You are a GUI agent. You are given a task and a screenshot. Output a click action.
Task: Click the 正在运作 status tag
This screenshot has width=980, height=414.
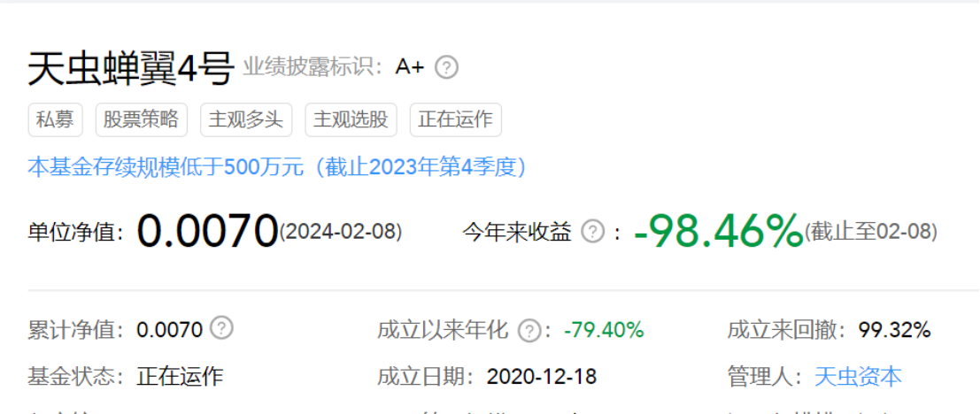456,120
